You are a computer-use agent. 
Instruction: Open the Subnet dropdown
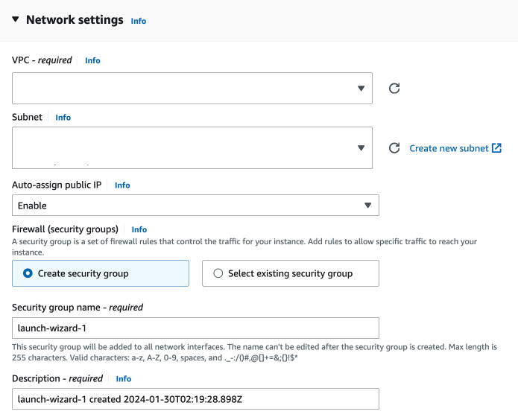(x=192, y=147)
